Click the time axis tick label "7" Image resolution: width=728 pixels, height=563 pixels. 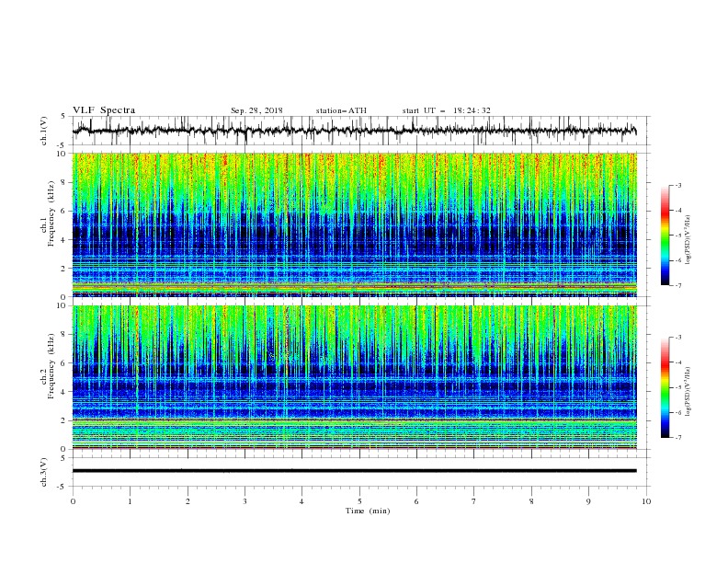(x=474, y=501)
